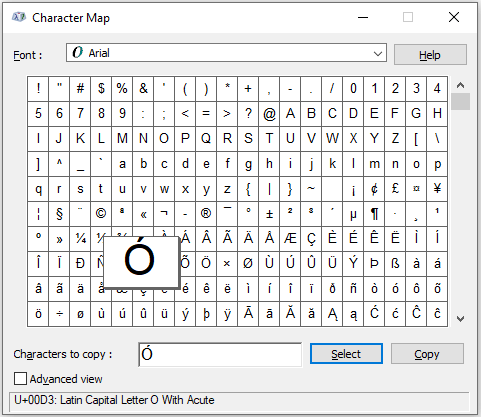
Task: Select the one quarter ¼ character
Action: tap(80, 239)
